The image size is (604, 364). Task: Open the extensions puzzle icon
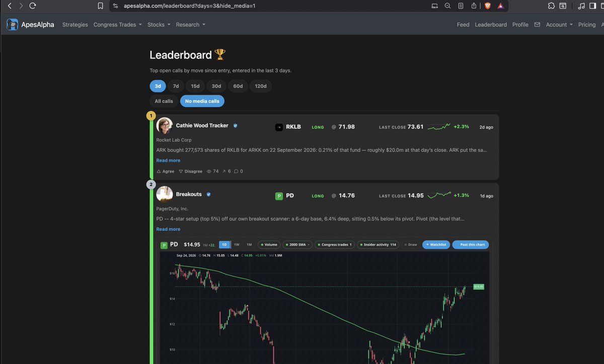(551, 6)
